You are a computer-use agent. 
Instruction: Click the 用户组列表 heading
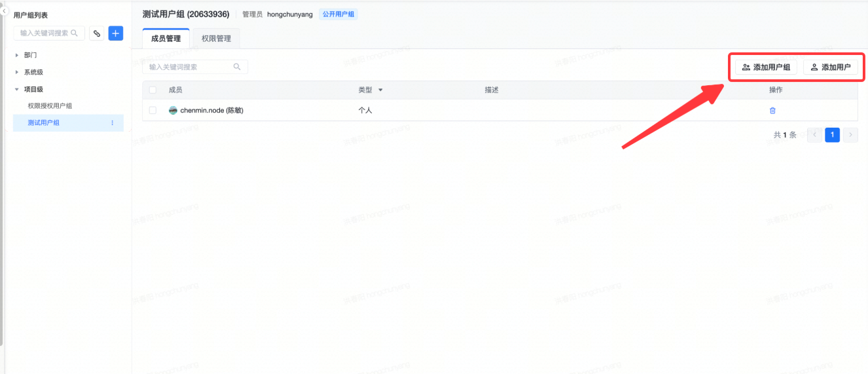[x=31, y=15]
